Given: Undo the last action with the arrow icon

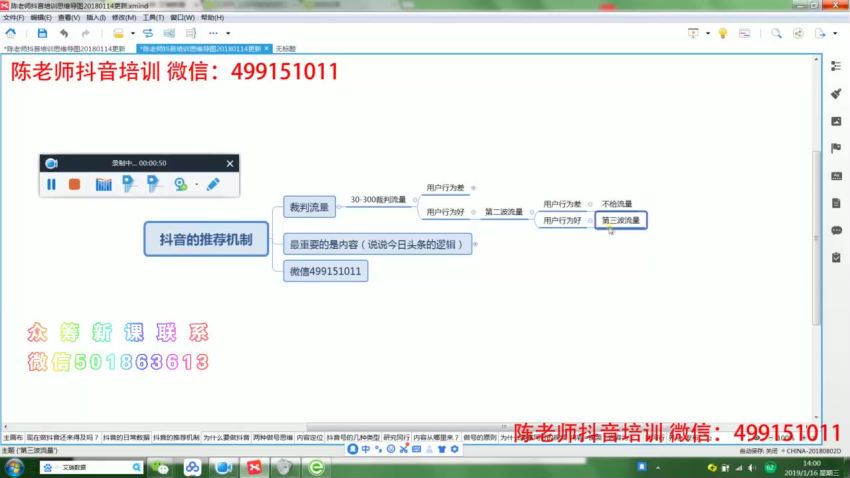Looking at the screenshot, I should point(64,34).
